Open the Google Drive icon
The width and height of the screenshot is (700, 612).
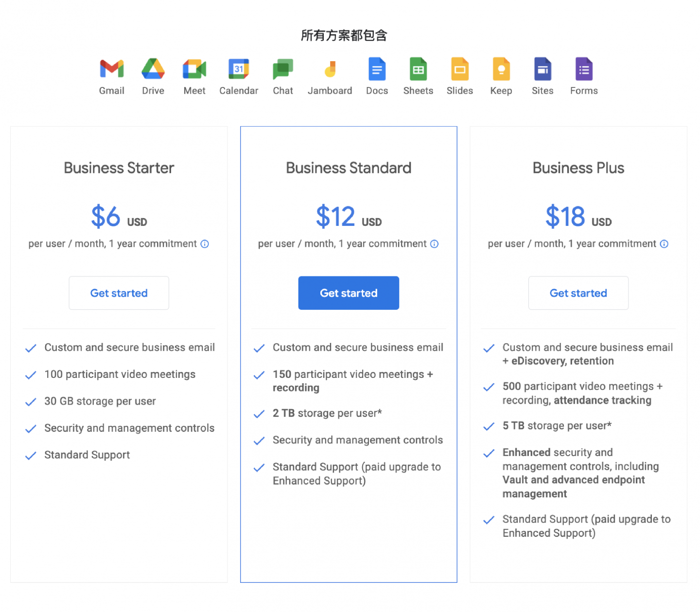(153, 68)
